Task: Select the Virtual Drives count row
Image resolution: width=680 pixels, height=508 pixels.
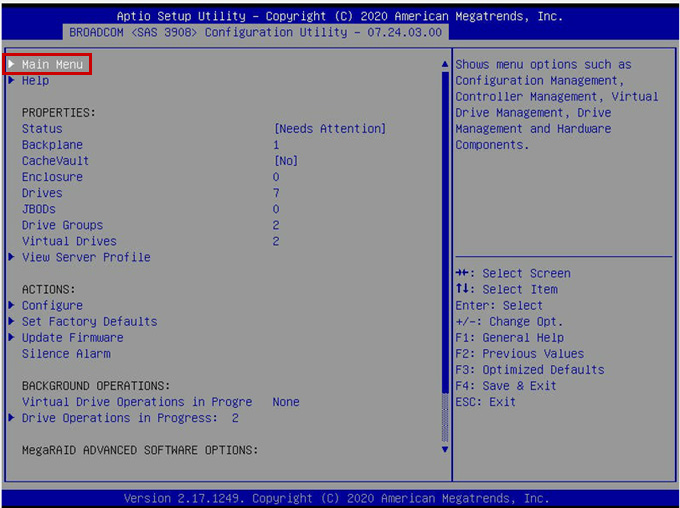Action: click(69, 241)
